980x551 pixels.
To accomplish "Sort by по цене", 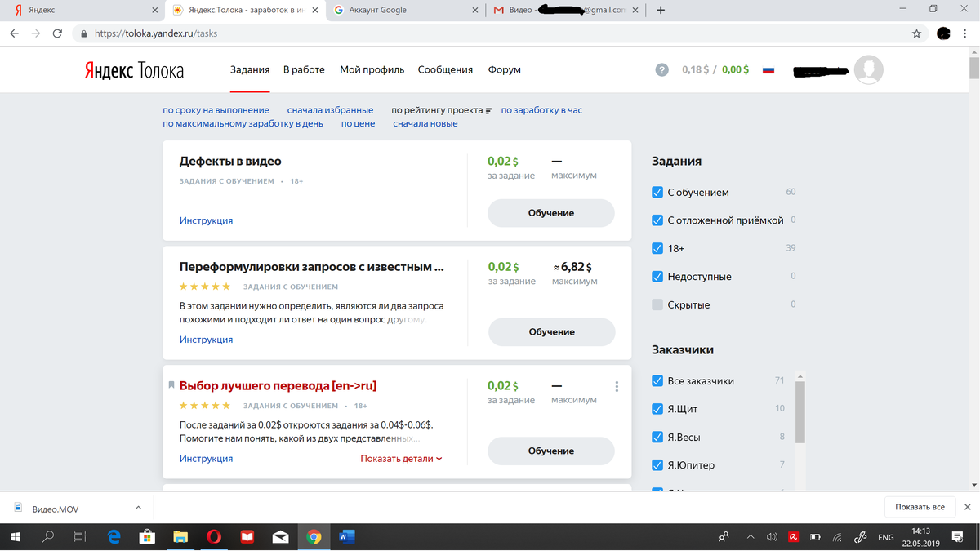I will [358, 124].
